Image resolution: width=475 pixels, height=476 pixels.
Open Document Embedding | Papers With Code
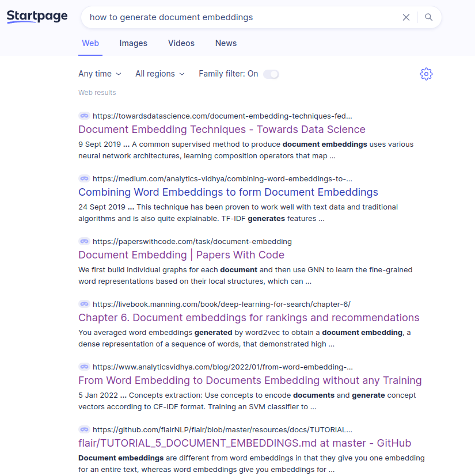point(181,255)
